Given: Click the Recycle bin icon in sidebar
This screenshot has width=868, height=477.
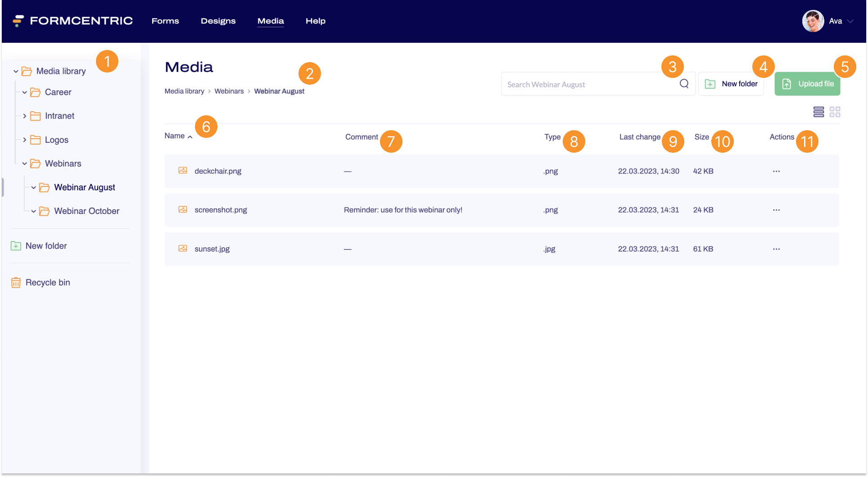Looking at the screenshot, I should pyautogui.click(x=16, y=283).
